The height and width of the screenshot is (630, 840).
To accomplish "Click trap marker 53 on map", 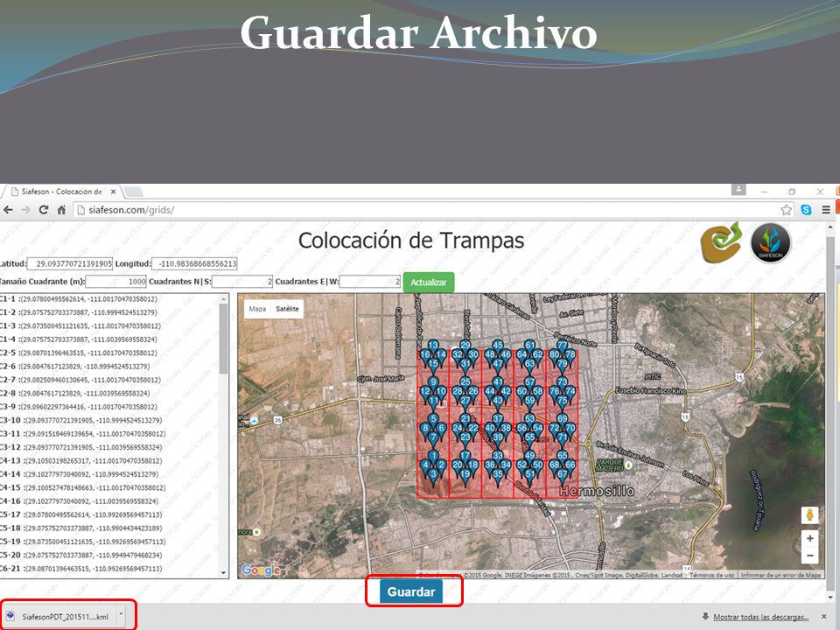I will (530, 419).
